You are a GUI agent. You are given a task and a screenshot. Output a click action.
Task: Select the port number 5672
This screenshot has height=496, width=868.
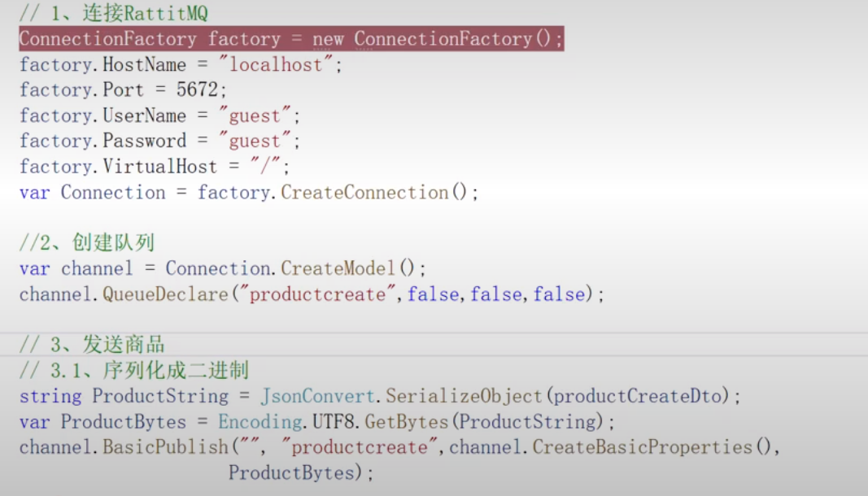[198, 89]
